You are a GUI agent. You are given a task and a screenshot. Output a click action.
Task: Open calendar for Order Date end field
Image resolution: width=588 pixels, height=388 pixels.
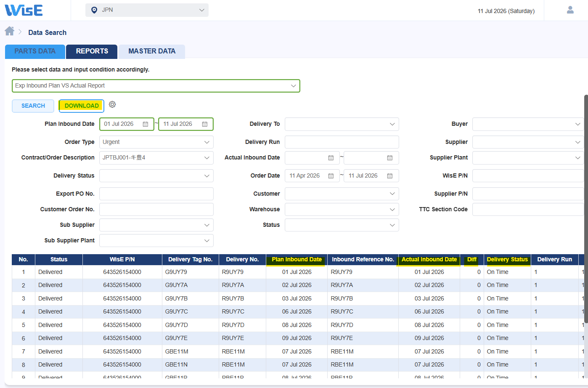[390, 176]
